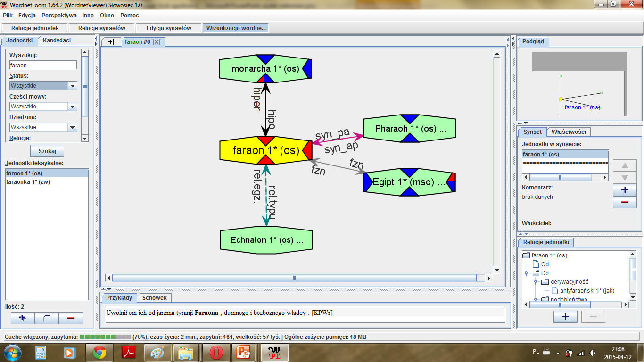Click the red corner marker on Egipt node
The image size is (644, 362).
[451, 177]
